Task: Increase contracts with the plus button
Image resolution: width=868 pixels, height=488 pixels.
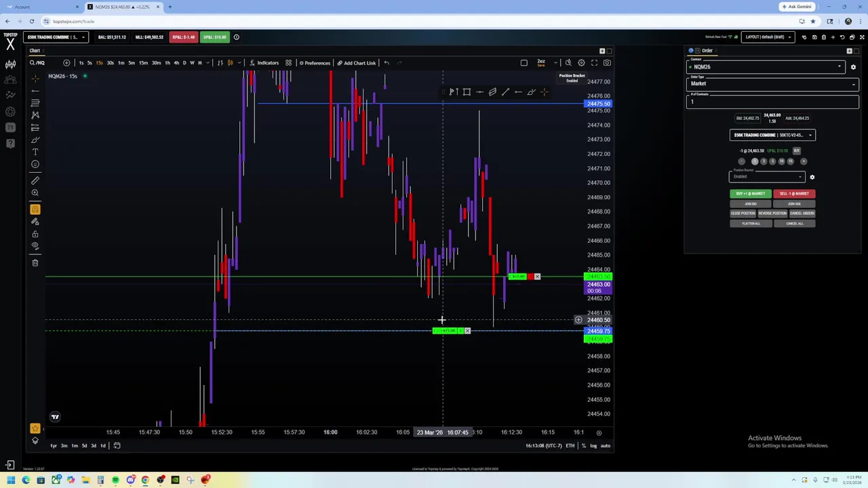Action: [804, 161]
